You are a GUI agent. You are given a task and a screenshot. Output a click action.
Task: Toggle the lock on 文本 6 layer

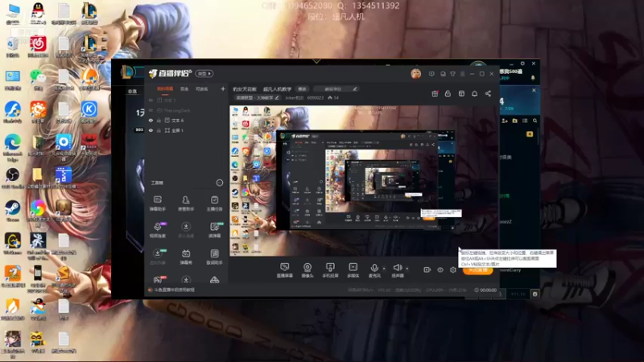159,120
